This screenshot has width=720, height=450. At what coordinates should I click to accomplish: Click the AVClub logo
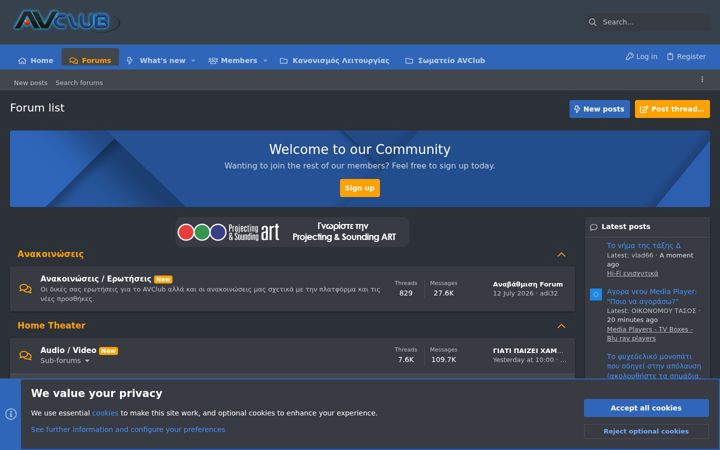[x=67, y=21]
